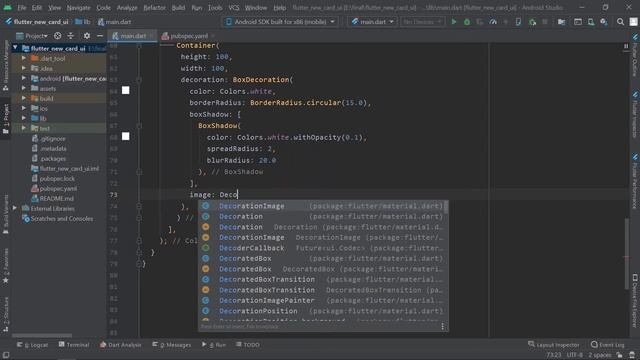640x360 pixels.
Task: Click the scroll-from-source target icon
Action: (58, 36)
